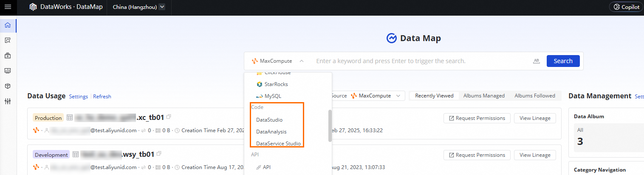Click MaxCompute icon under xc_tb01 row

tap(36, 130)
